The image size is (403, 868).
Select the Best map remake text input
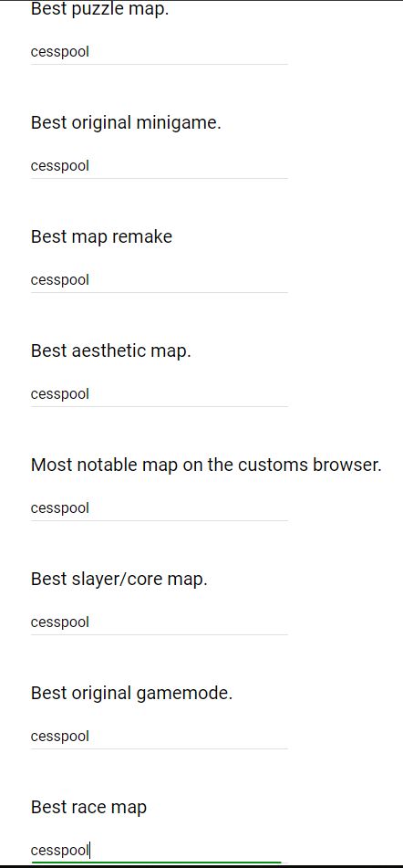coord(160,280)
